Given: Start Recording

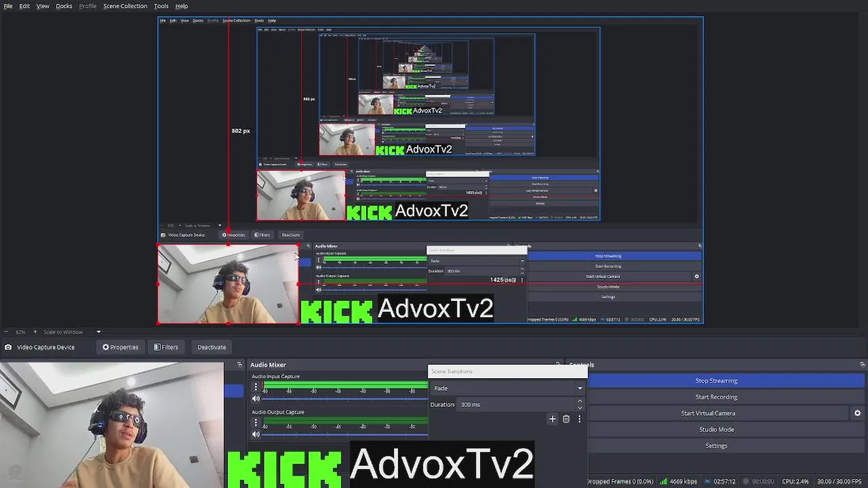Looking at the screenshot, I should (x=716, y=397).
